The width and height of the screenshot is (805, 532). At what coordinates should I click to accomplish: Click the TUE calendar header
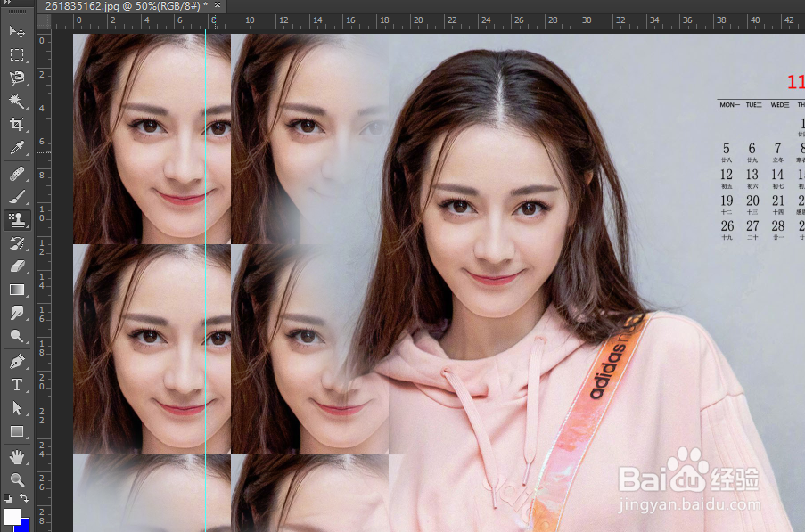tap(753, 104)
